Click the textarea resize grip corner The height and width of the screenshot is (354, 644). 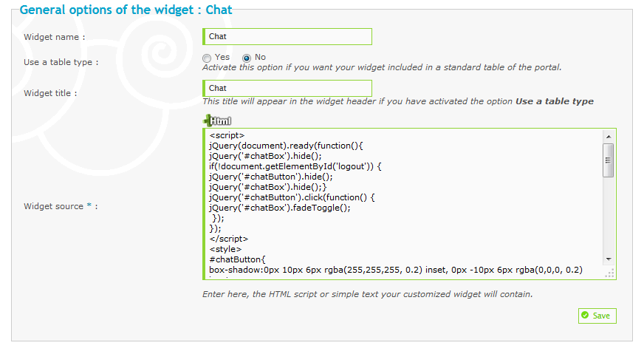point(609,273)
